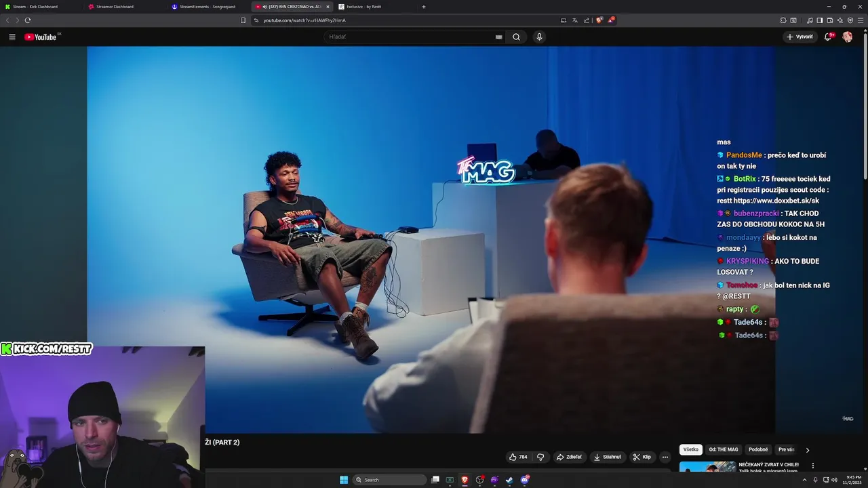Image resolution: width=868 pixels, height=488 pixels.
Task: Open Discord from the taskbar
Action: 525,480
